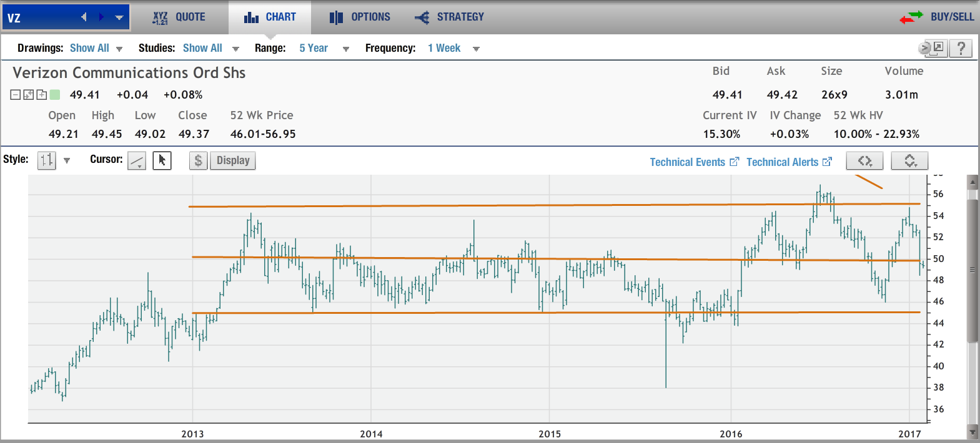Toggle the dollar sign price button
Image resolution: width=980 pixels, height=443 pixels.
coord(198,160)
